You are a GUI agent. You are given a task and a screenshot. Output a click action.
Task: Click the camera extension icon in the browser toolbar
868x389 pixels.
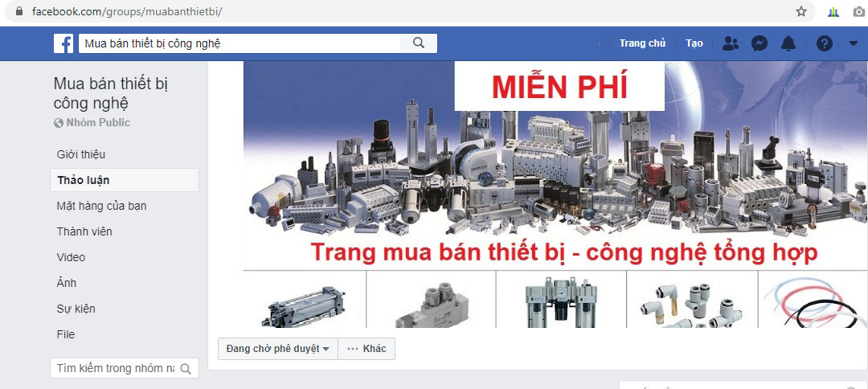(x=858, y=11)
